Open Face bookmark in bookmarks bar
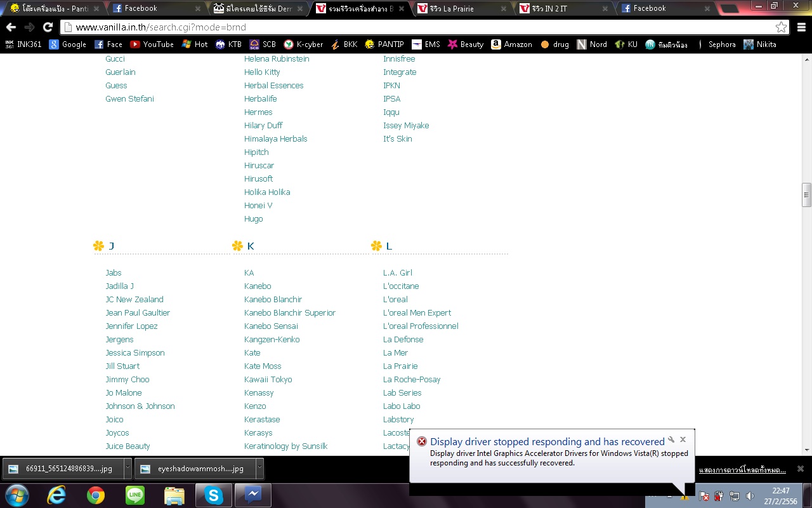Viewport: 812px width, 508px height. point(108,44)
